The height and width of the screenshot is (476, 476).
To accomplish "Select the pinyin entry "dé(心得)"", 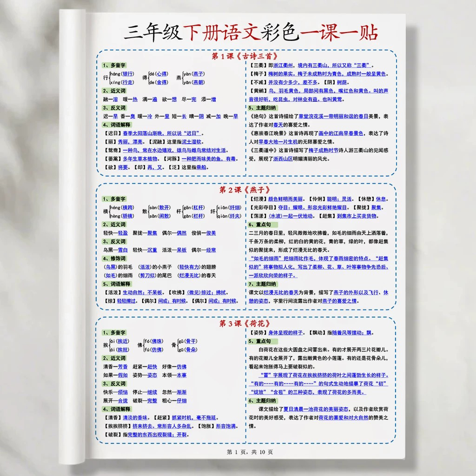I will click(159, 74).
